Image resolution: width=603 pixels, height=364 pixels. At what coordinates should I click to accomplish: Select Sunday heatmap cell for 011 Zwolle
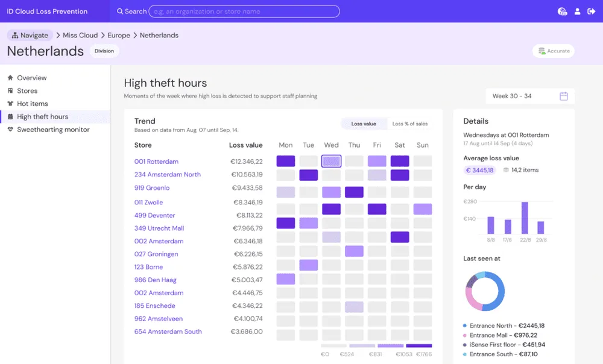(423, 209)
